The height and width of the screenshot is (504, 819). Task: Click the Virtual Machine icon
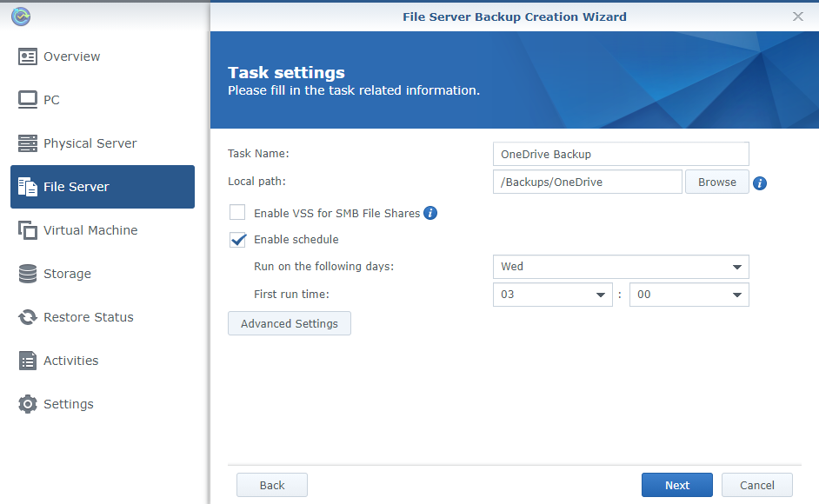point(28,230)
